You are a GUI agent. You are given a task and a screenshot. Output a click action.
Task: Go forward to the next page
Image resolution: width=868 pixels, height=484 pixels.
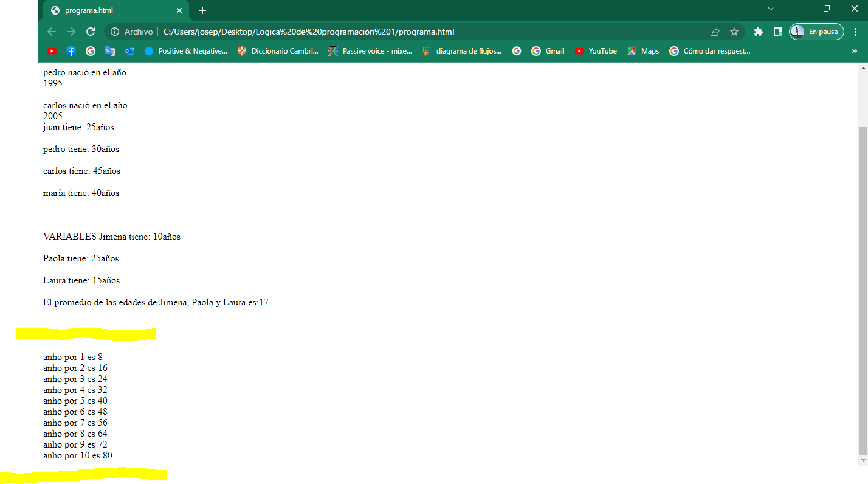pos(71,32)
